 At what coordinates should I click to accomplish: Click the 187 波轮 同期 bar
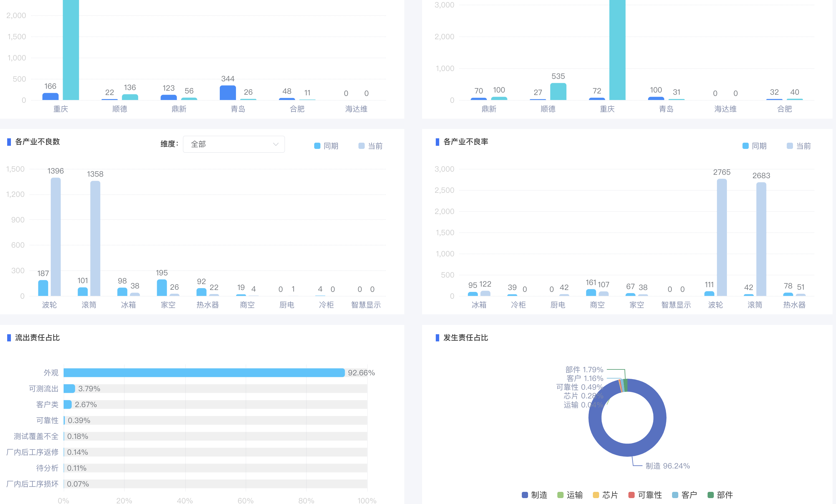43,288
